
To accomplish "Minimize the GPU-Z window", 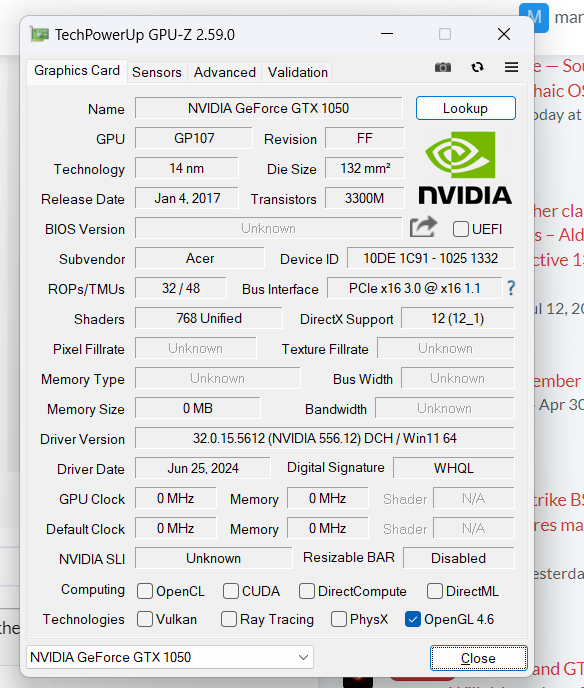I will tap(387, 34).
